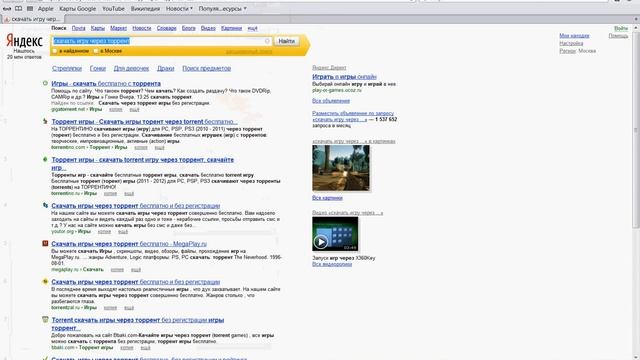The image size is (640, 360).
Task: Open 'Все объявления' link
Action: click(x=331, y=100)
